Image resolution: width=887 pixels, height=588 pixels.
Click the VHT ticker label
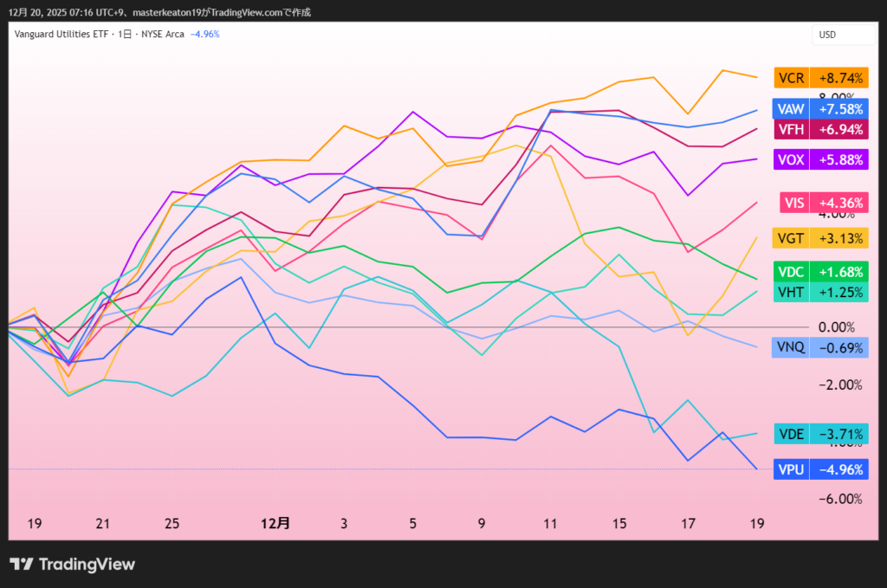[791, 292]
